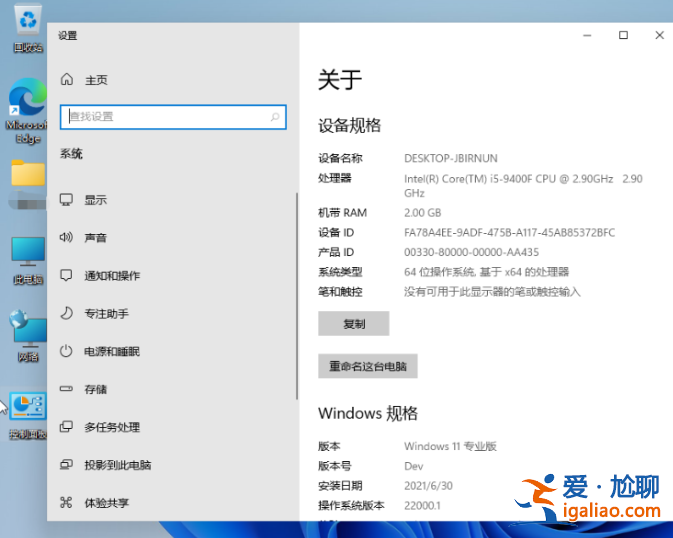Click the projecting icon beside 投影到此电脑
Image resolution: width=673 pixels, height=538 pixels.
pos(66,464)
